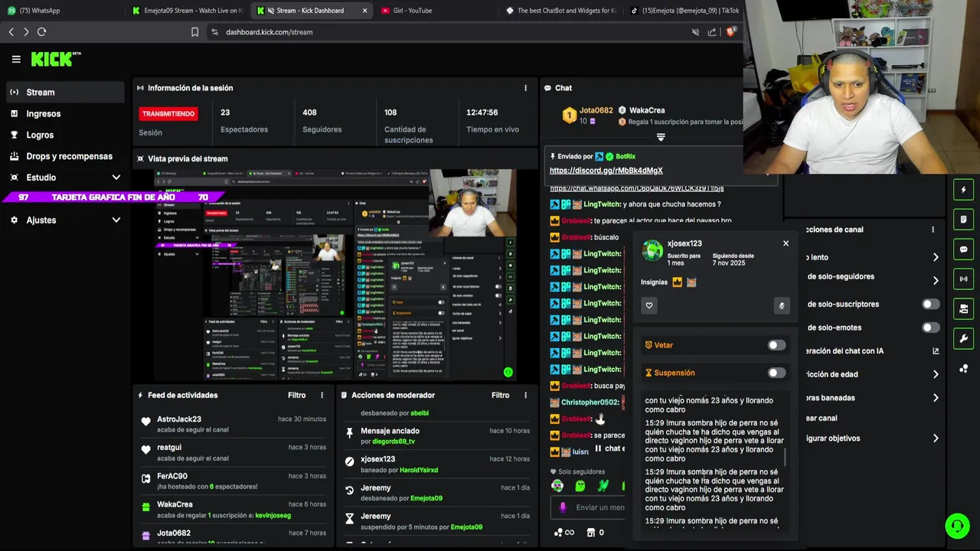The height and width of the screenshot is (551, 980).
Task: Click heart icon in xjosex123 user card
Action: pyautogui.click(x=649, y=305)
